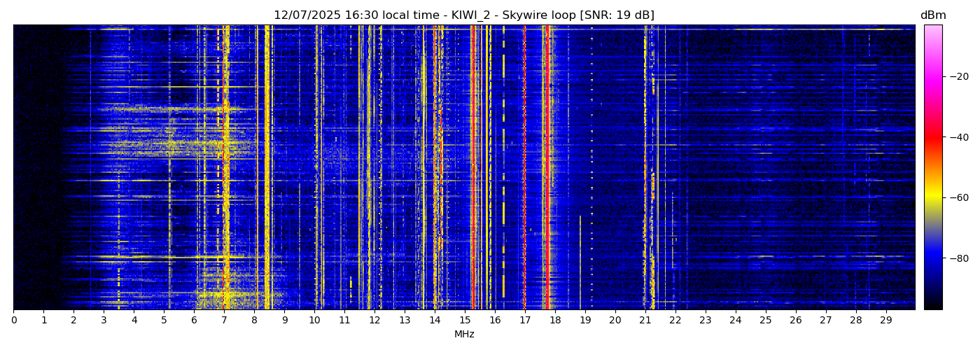Click the wide yellow band near 8.4 MHz
The image size is (980, 350).
(267, 168)
